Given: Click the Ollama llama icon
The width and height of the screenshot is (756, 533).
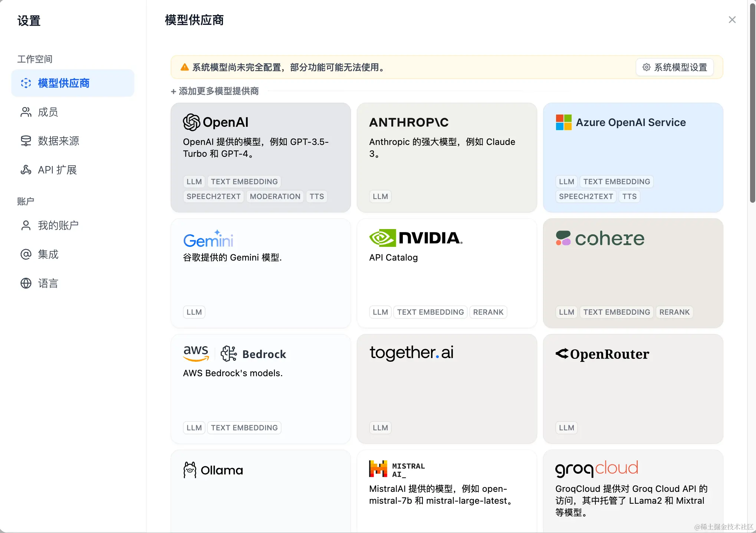Looking at the screenshot, I should click(x=190, y=470).
